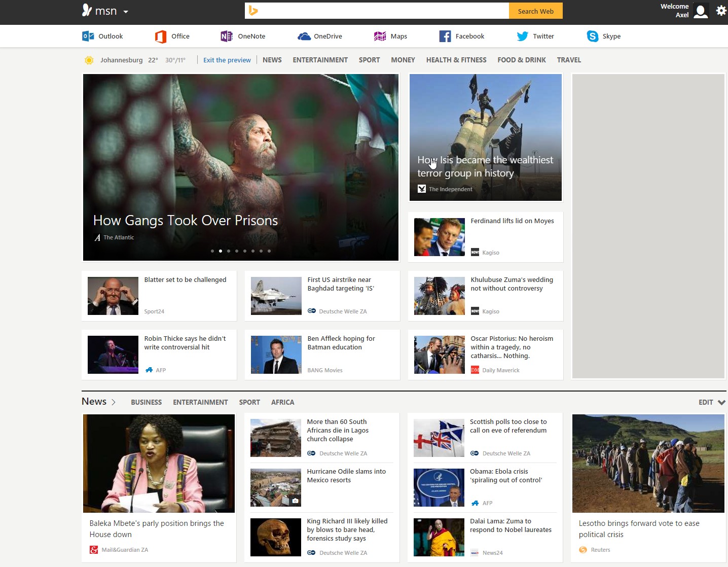Open the Maps icon shortcut

pyautogui.click(x=380, y=36)
